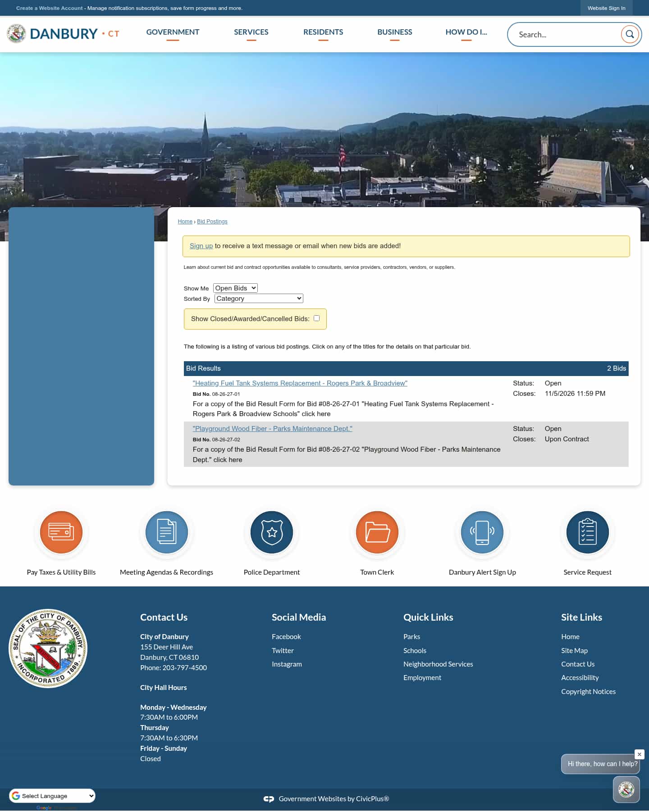This screenshot has height=812, width=649.
Task: Open the Government menu
Action: 173,32
